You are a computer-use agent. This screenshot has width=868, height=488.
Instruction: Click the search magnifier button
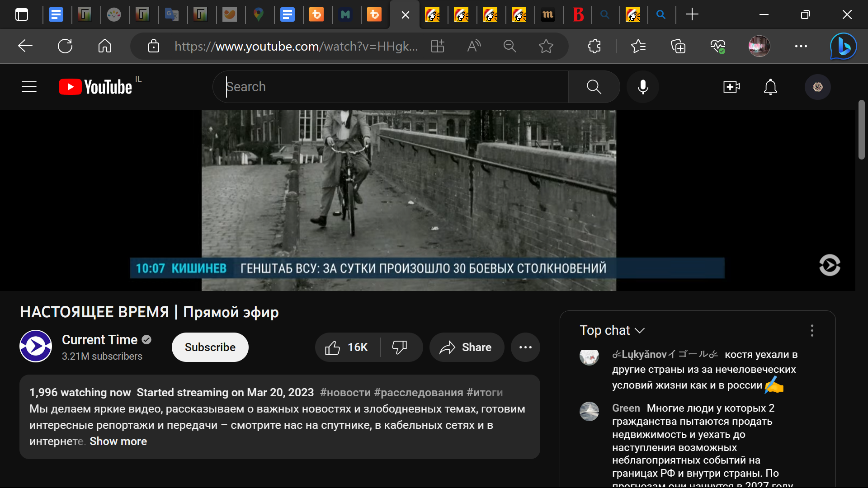[594, 87]
